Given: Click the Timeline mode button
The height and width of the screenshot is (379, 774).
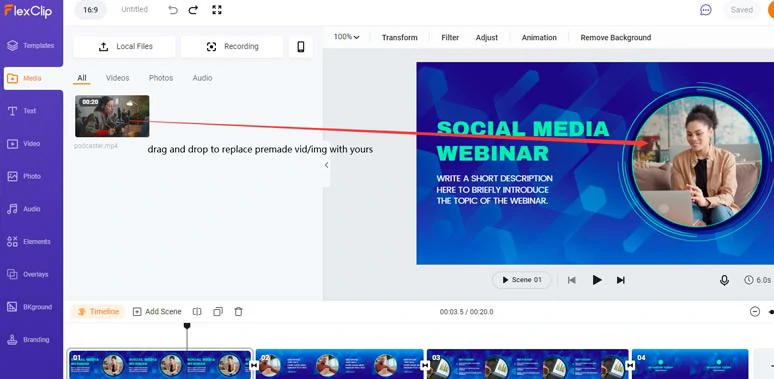Looking at the screenshot, I should pos(98,311).
